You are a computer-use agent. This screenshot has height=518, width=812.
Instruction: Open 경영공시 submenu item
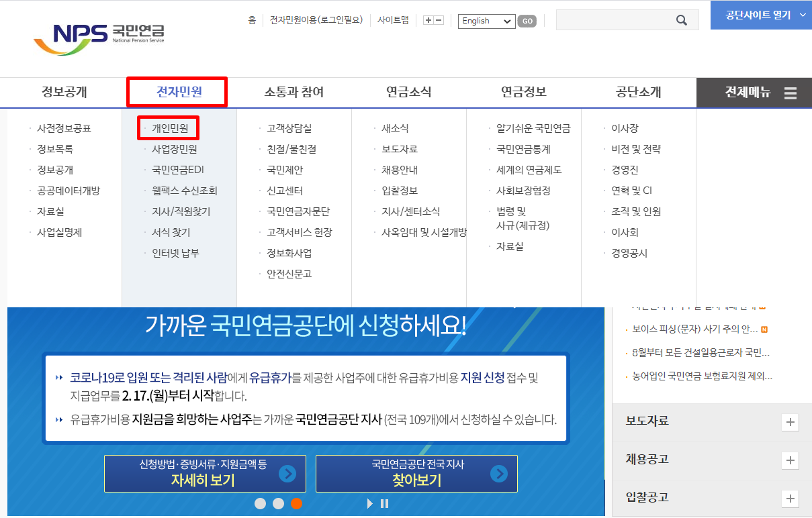629,253
